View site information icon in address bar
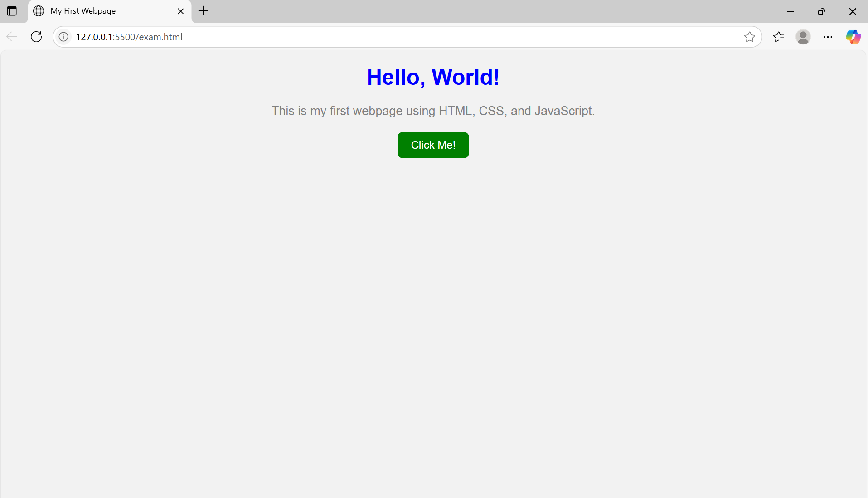This screenshot has width=868, height=498. point(64,37)
